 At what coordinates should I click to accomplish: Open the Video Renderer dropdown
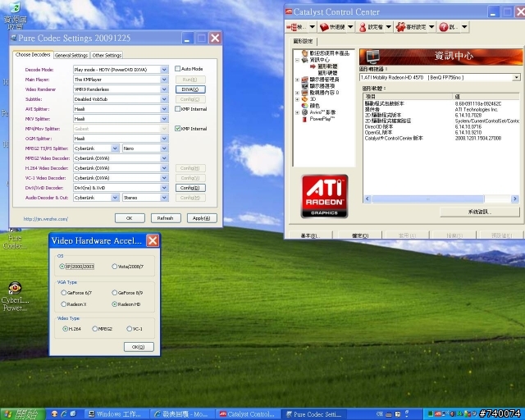(x=164, y=89)
